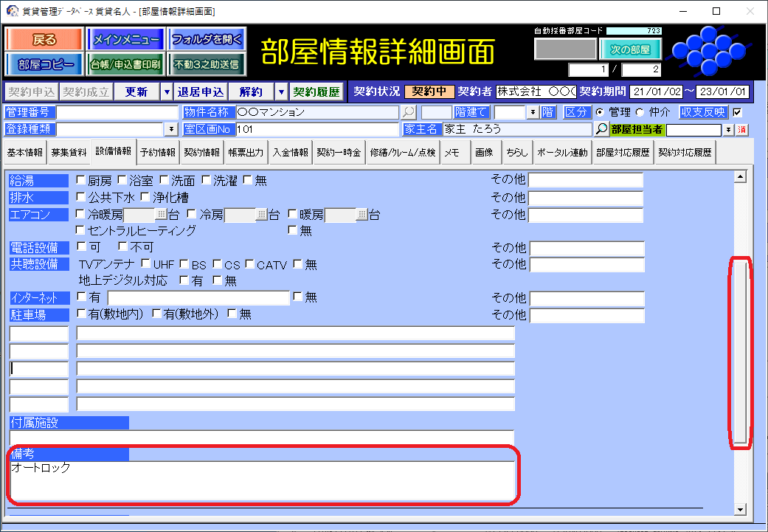This screenshot has width=768, height=532.
Task: Click the 次の部屋 next-room button
Action: [x=630, y=49]
